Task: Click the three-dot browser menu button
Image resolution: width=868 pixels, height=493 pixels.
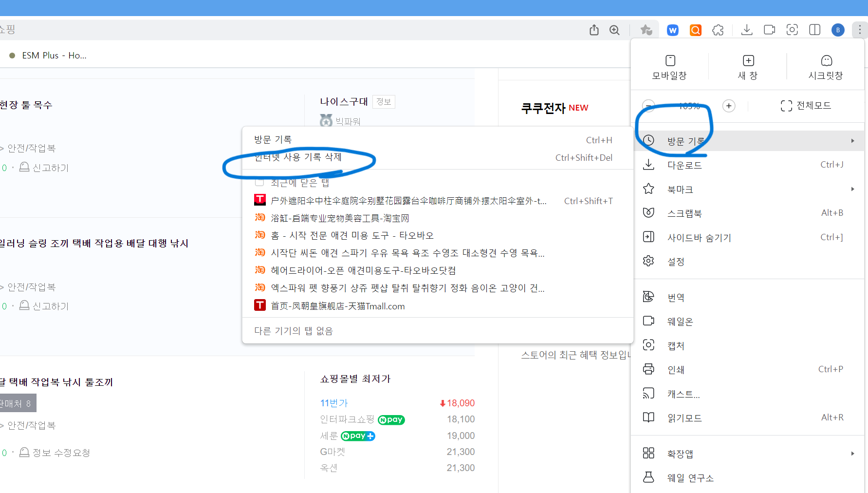Action: (860, 30)
